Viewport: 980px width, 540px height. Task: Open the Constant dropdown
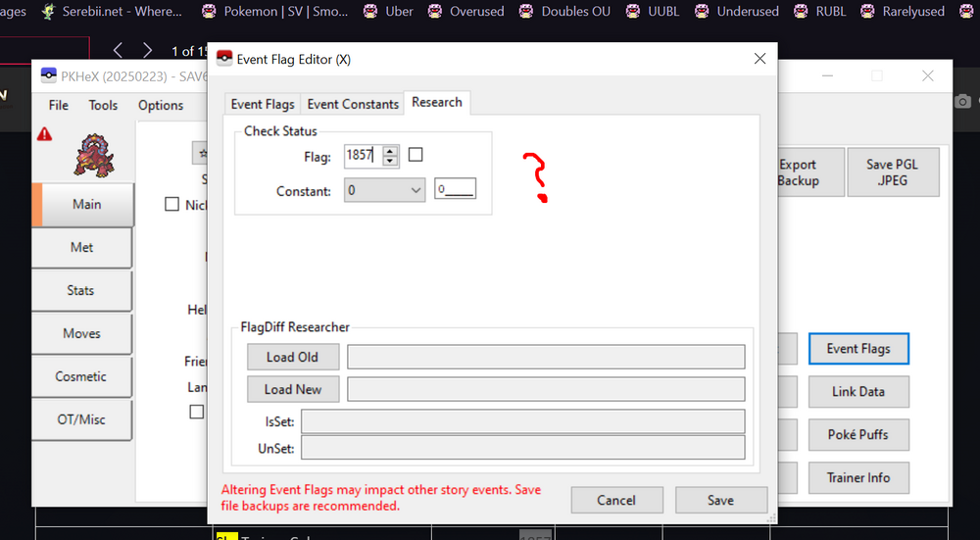coord(384,190)
